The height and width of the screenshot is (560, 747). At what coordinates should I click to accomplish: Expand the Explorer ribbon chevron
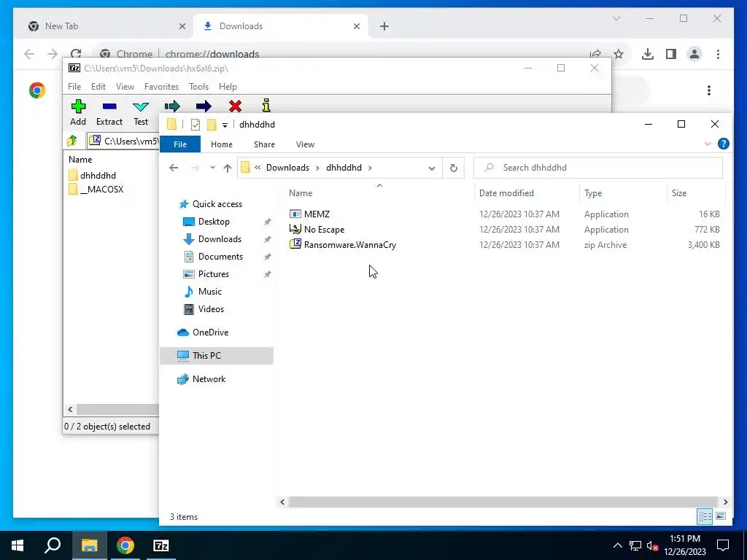708,144
